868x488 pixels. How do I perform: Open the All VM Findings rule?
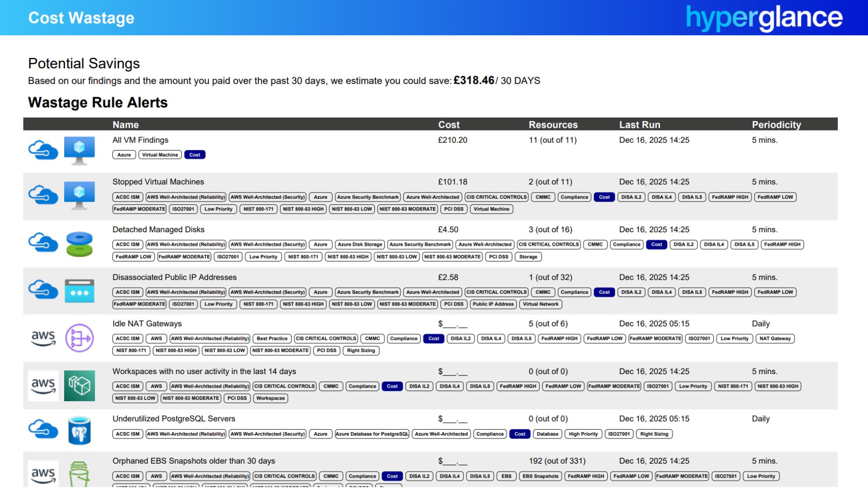(140, 140)
